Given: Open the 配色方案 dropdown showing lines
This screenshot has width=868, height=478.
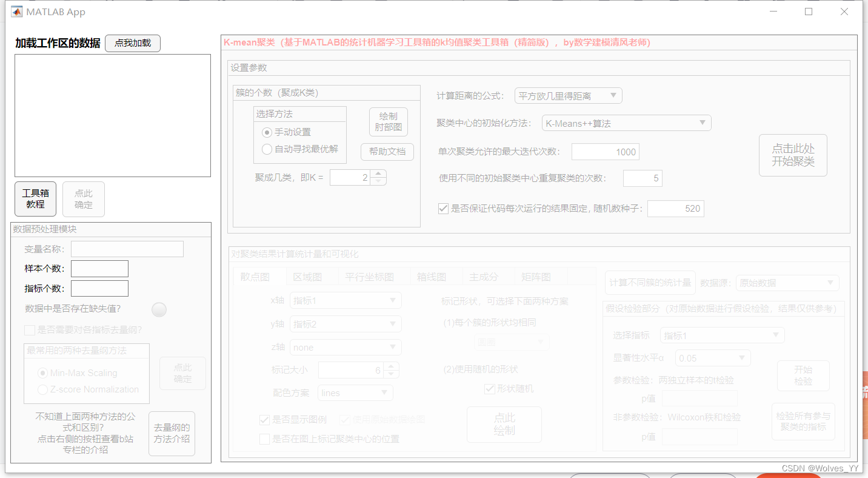Looking at the screenshot, I should coord(355,393).
